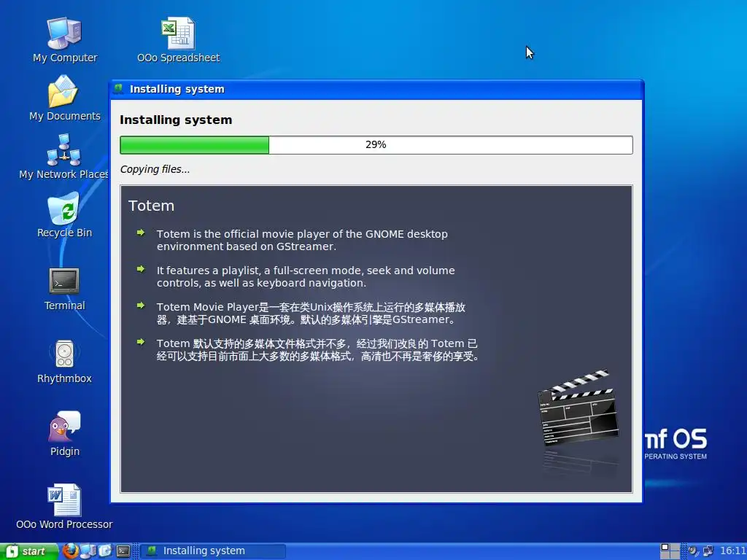Click the show desktop quick launch icon
747x560 pixels.
tap(105, 551)
